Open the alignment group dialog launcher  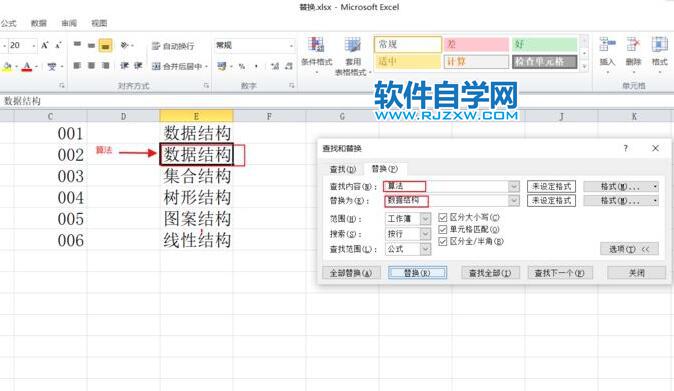coord(206,86)
